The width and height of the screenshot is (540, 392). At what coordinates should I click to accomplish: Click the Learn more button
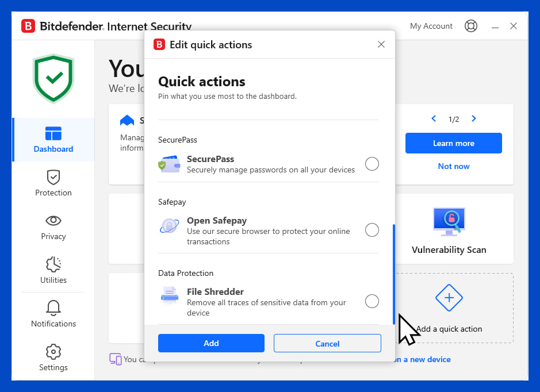click(454, 143)
